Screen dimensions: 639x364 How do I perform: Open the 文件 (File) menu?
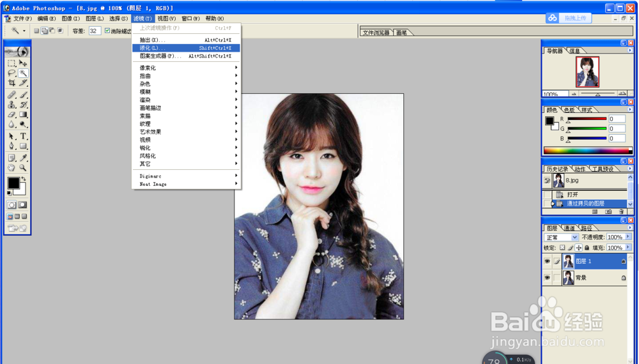point(22,19)
